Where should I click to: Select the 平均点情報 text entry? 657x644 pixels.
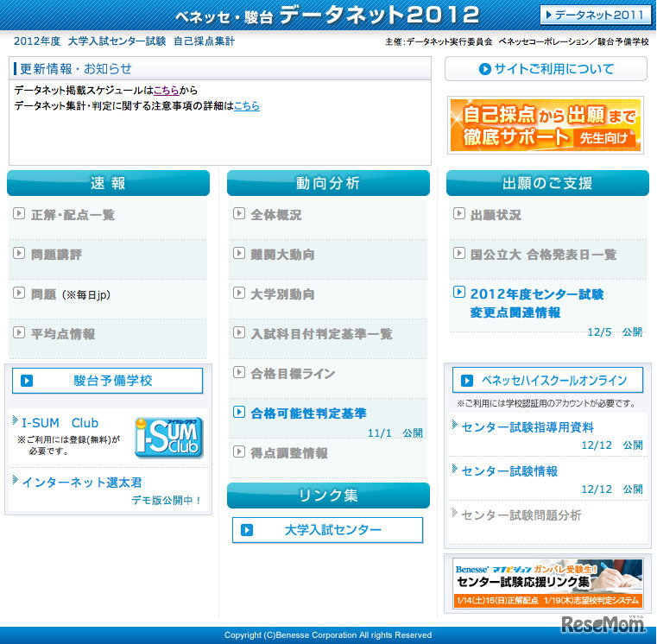click(x=63, y=334)
